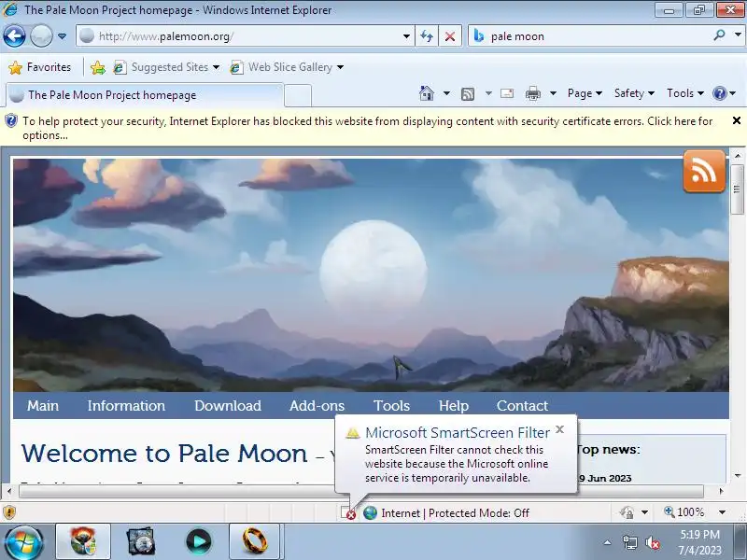The image size is (747, 560).
Task: Open the Web Slice Gallery link
Action: (x=287, y=67)
